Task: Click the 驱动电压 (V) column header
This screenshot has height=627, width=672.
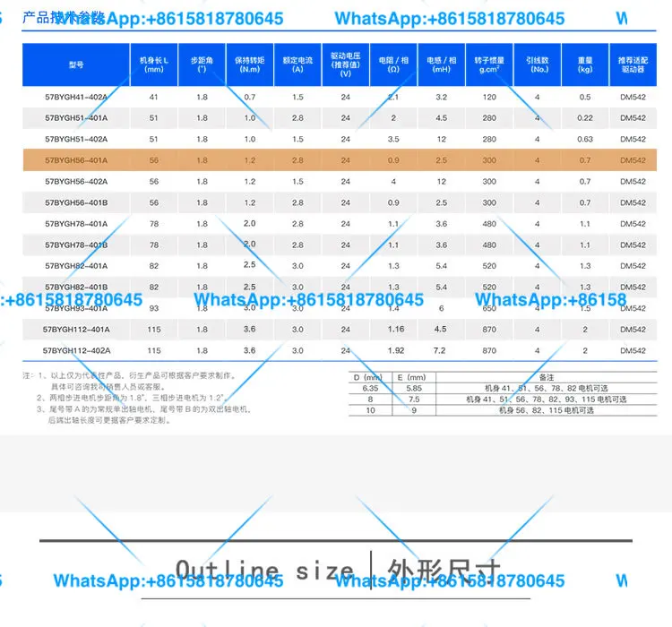Action: [x=346, y=64]
